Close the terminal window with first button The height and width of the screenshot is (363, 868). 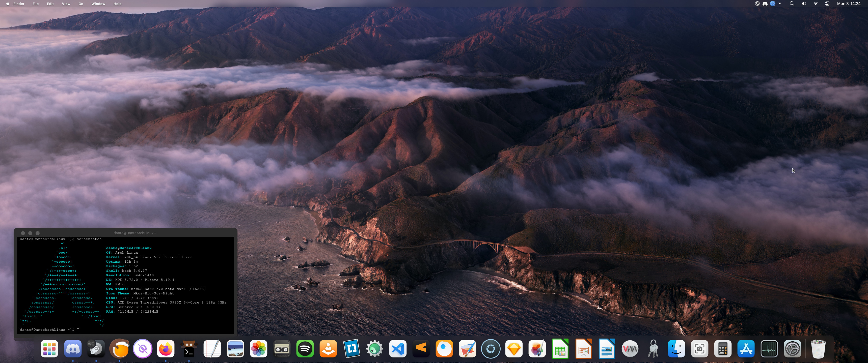(x=23, y=233)
